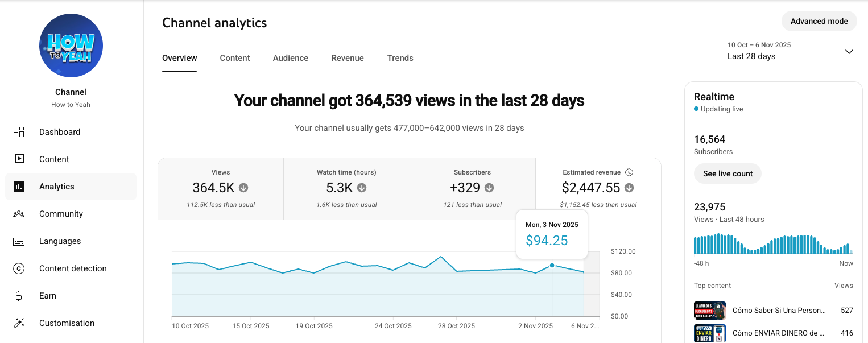The image size is (868, 343).
Task: Open Content detection from the sidebar menu
Action: click(x=71, y=268)
